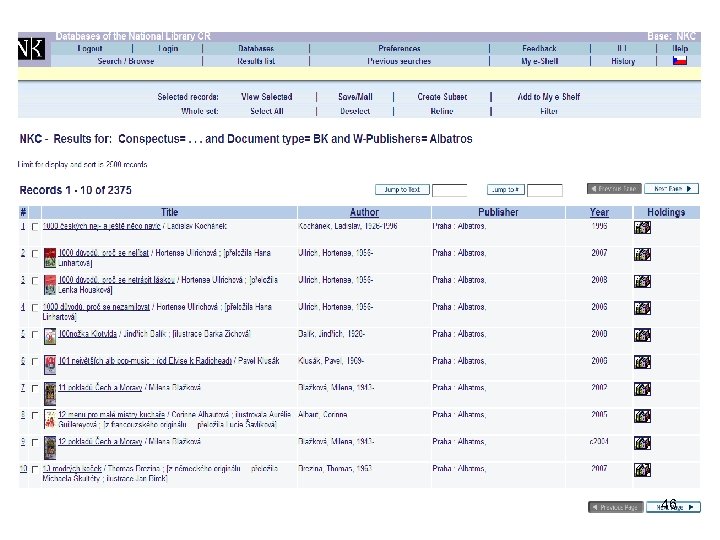Focus the Jump to Text input field
Image resolution: width=720 pixels, height=540 pixels.
(x=450, y=190)
